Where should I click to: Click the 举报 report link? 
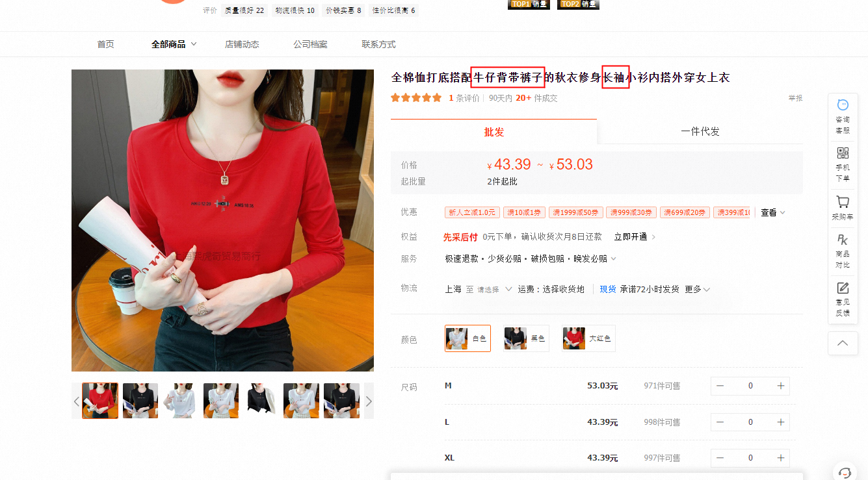coord(795,98)
